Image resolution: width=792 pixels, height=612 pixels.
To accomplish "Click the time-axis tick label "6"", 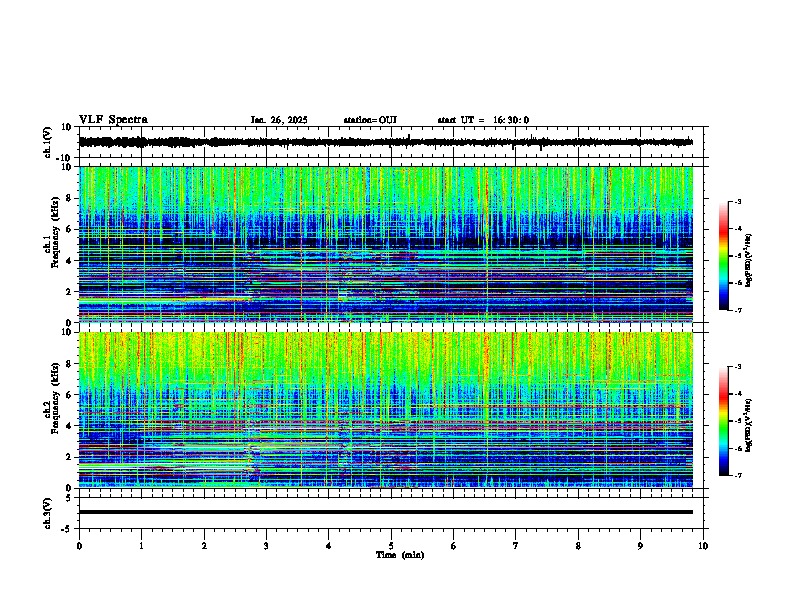I will (x=453, y=546).
